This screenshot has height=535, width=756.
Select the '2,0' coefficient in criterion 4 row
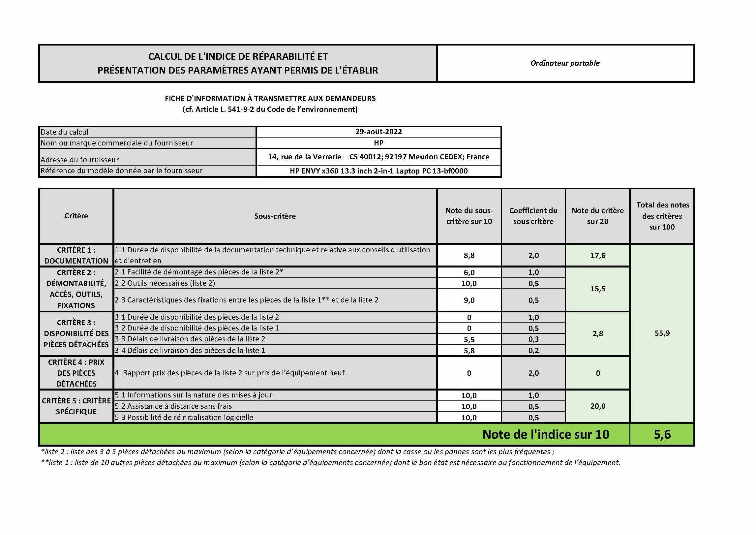tap(533, 373)
